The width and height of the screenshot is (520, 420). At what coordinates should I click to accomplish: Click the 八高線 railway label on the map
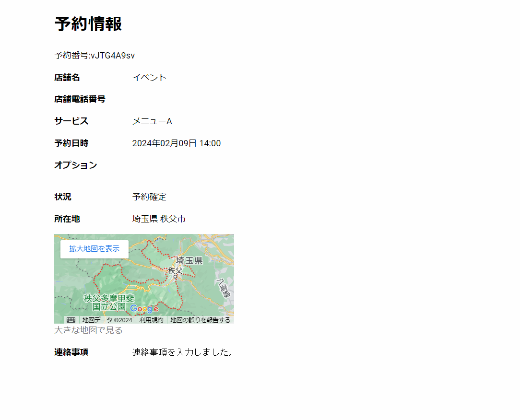(224, 289)
